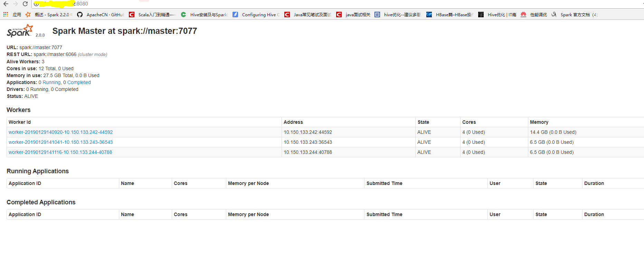Open the Spark 2.2.0 overview bookmark
Viewport: 644px width, 260px height.
[49, 15]
